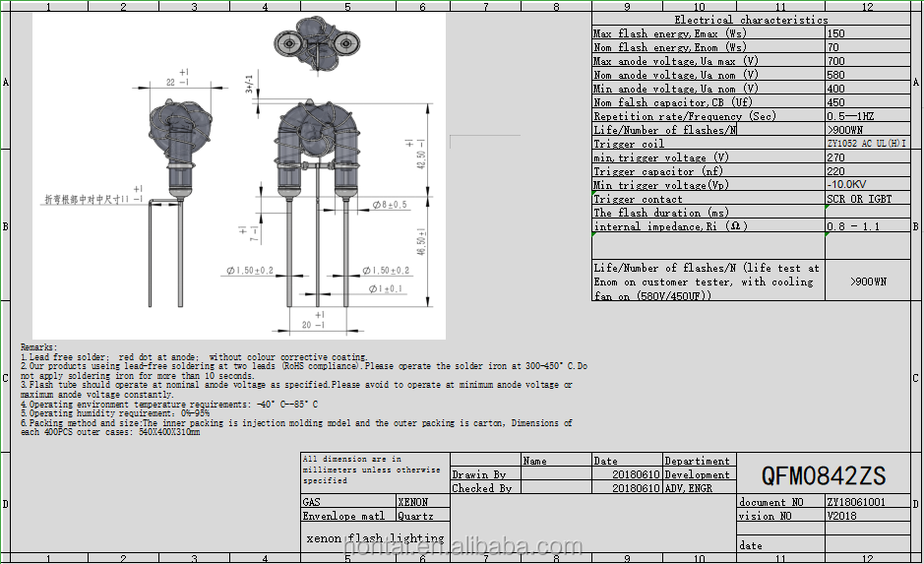Click the 450 flash capacitor value cell
Screen dimensions: 924x564
835,102
